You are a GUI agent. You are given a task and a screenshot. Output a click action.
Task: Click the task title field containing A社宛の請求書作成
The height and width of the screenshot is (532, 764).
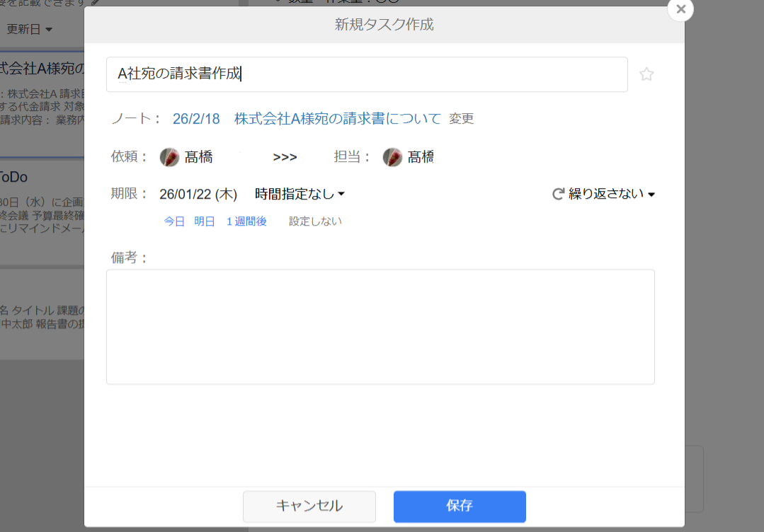367,74
